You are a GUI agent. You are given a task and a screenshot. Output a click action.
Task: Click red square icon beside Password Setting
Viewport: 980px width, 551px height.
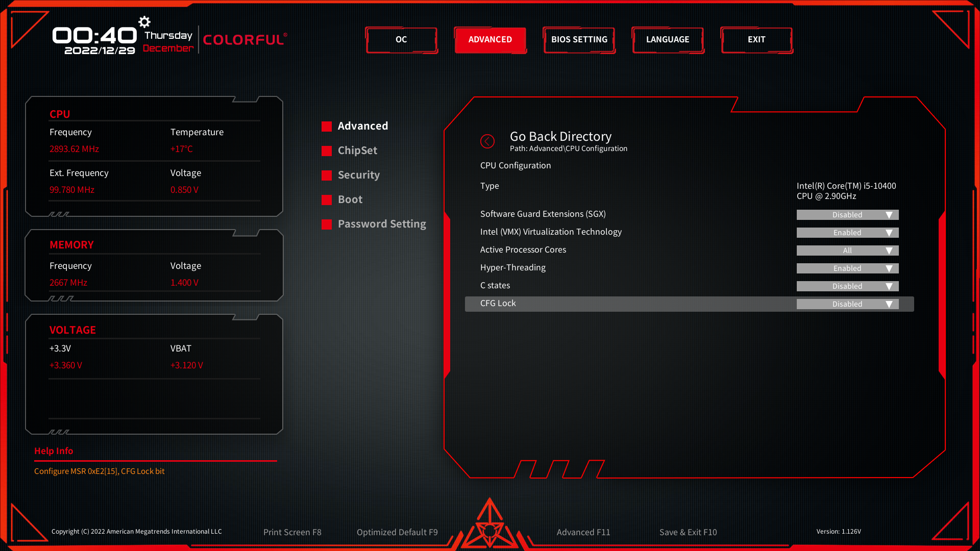(x=327, y=224)
